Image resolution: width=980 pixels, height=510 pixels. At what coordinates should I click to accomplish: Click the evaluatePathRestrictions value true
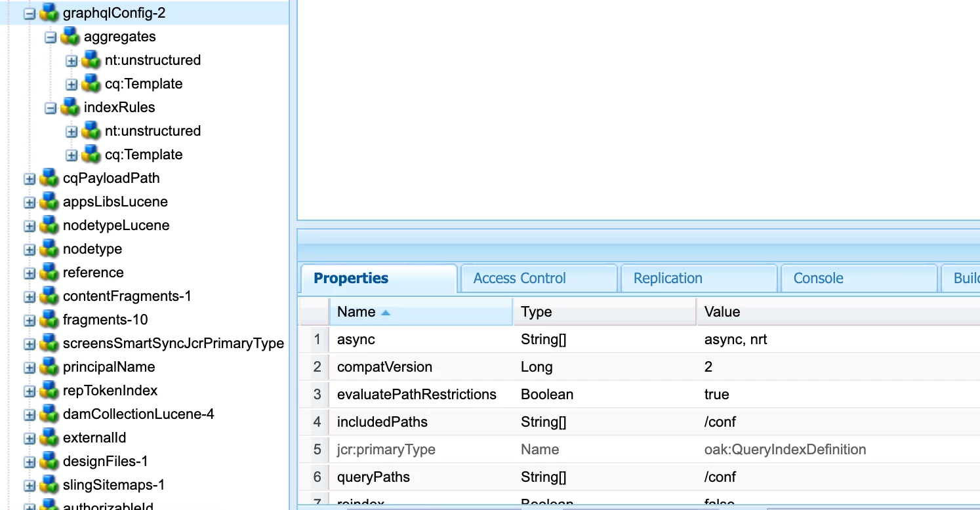point(716,395)
